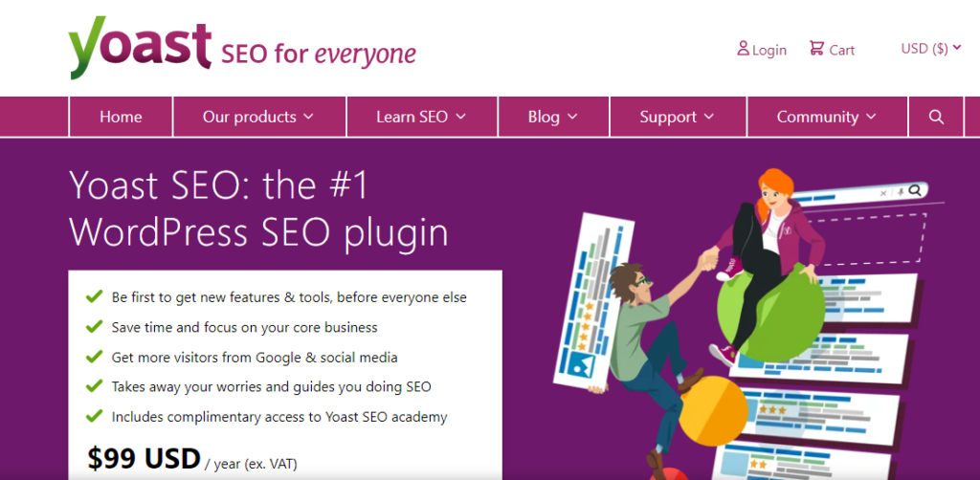
Task: Open the USD ($) currency dropdown
Action: [x=930, y=49]
